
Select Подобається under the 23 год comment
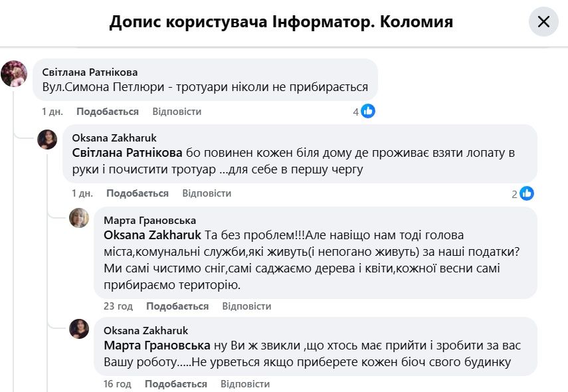click(x=177, y=306)
